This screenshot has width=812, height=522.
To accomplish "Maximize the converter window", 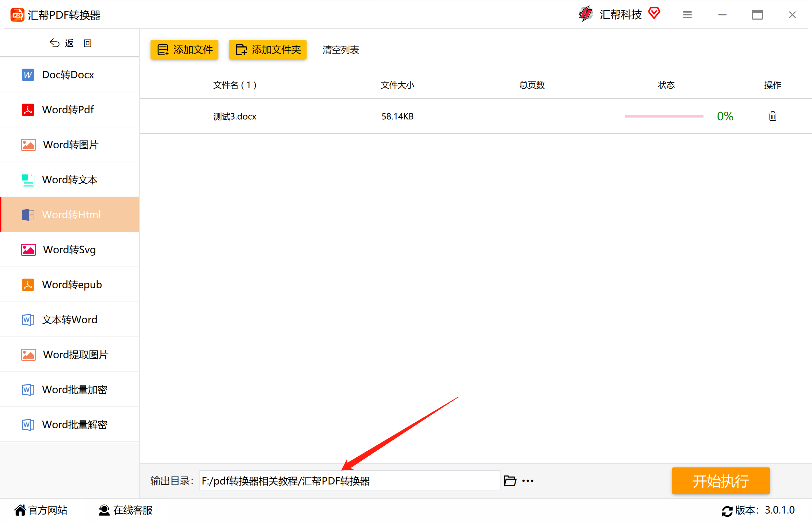I will point(757,15).
